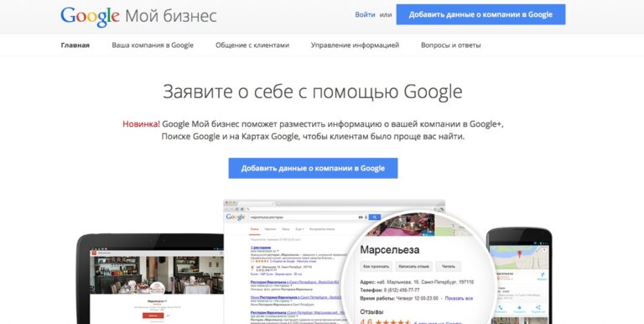The width and height of the screenshot is (644, 324).
Task: Click the Написать отзыв button
Action: [x=413, y=266]
